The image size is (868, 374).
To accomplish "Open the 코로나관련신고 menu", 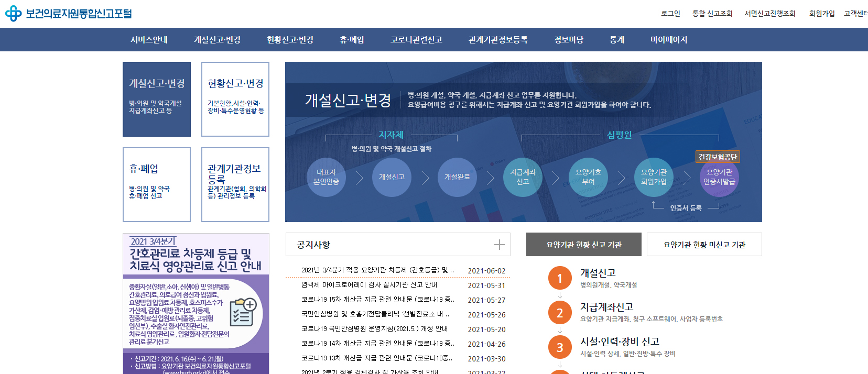I will 416,40.
